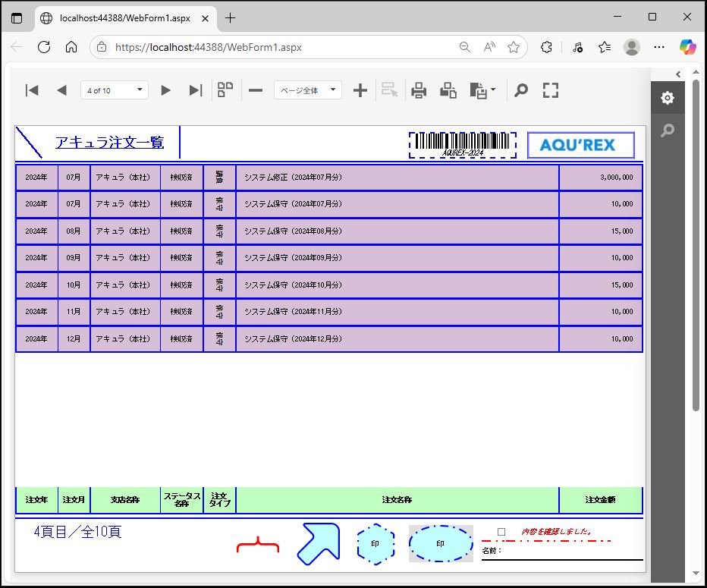This screenshot has height=588, width=707.
Task: Jump to the last report page
Action: tap(196, 90)
